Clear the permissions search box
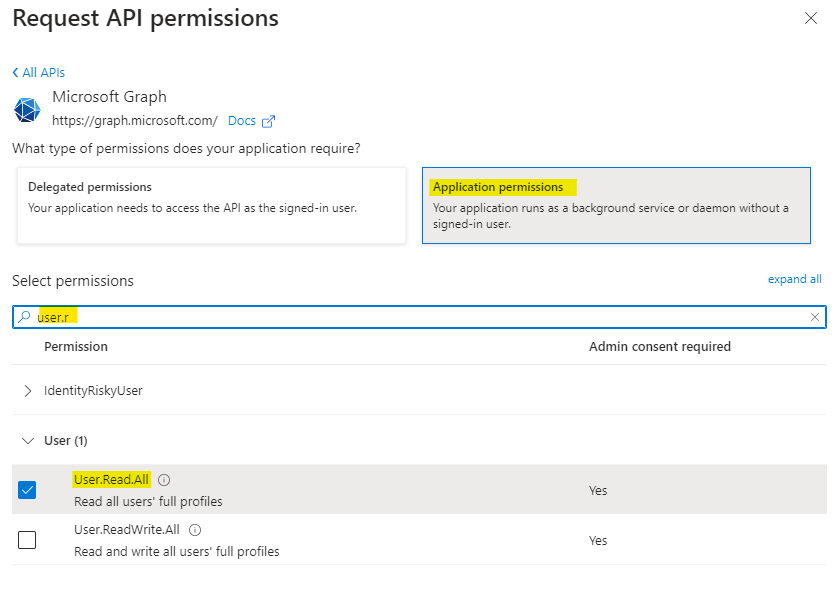This screenshot has width=836, height=600. coord(815,317)
